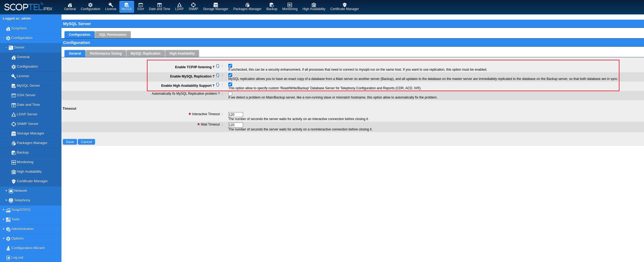The image size is (644, 262).
Task: Toggle Enable TCP/IP listening checkbox
Action: click(230, 66)
